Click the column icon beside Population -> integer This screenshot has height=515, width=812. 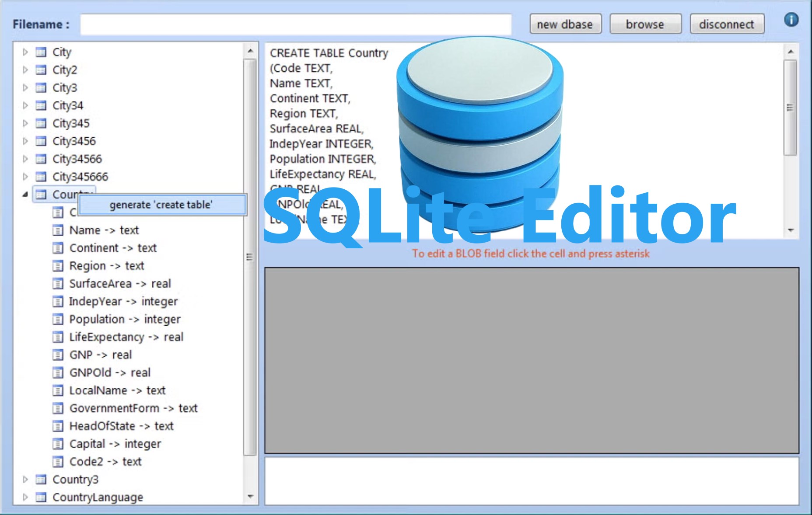[58, 319]
